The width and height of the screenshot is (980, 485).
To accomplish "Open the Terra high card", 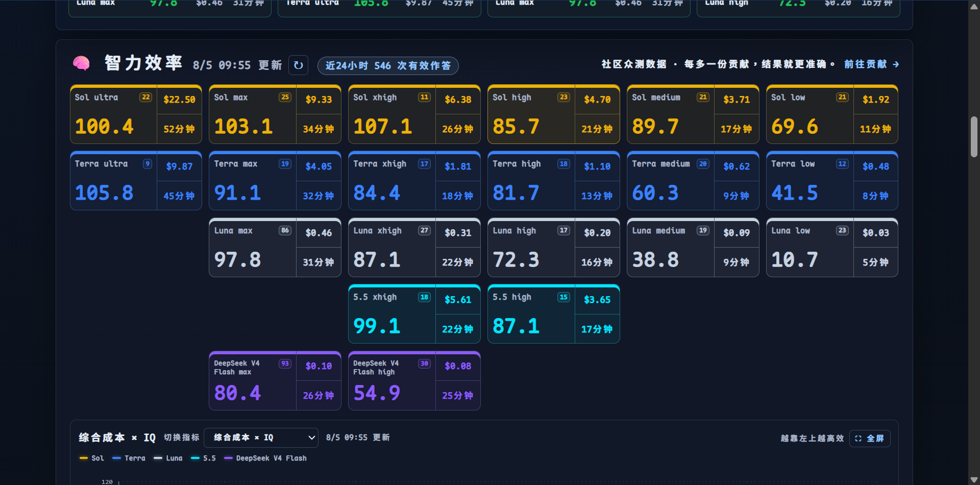I will 554,181.
